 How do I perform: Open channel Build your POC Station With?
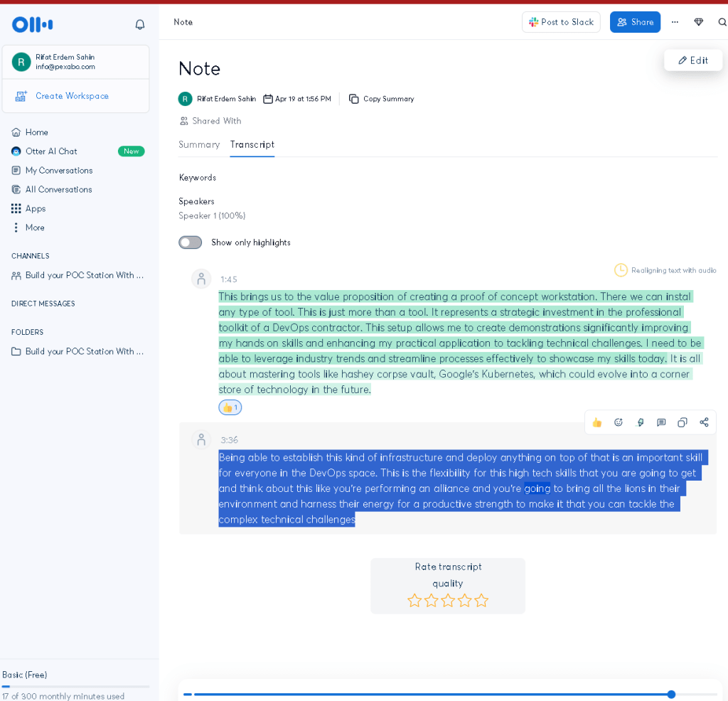coord(77,275)
